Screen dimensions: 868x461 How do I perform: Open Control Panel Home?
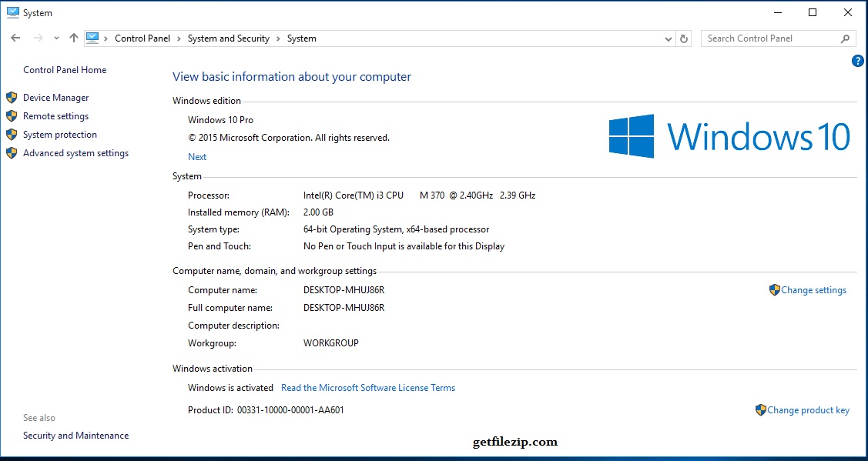pos(65,70)
